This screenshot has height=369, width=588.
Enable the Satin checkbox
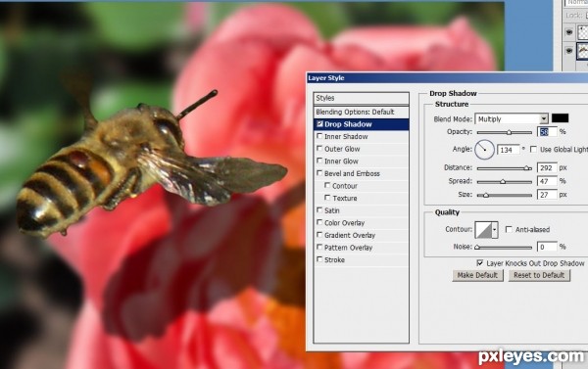pyautogui.click(x=319, y=210)
